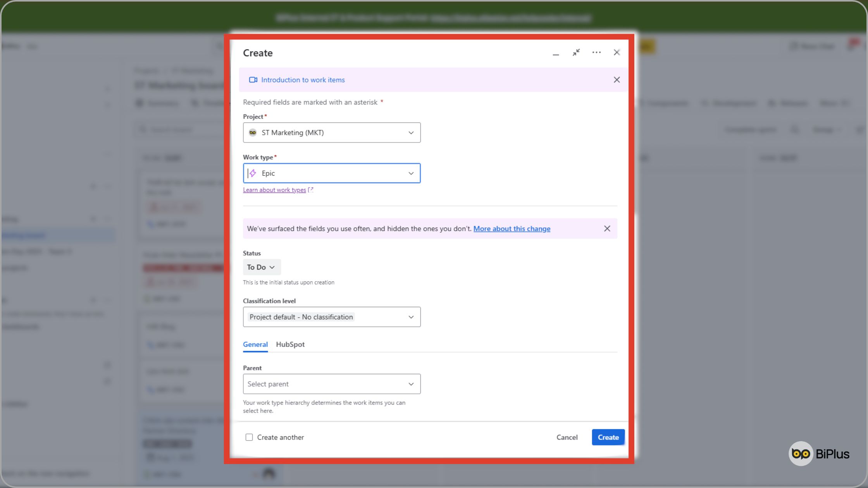Open the Work type dropdown showing Epic

click(332, 173)
